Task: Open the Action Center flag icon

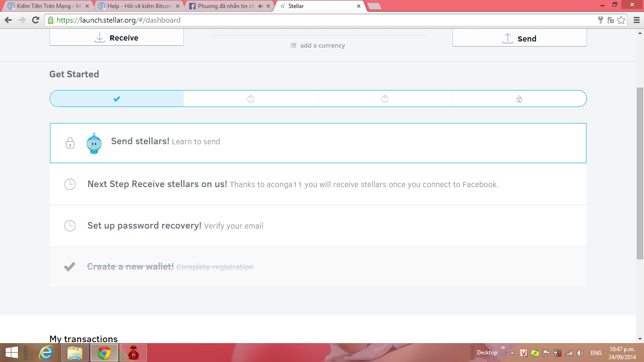Action: [x=546, y=353]
